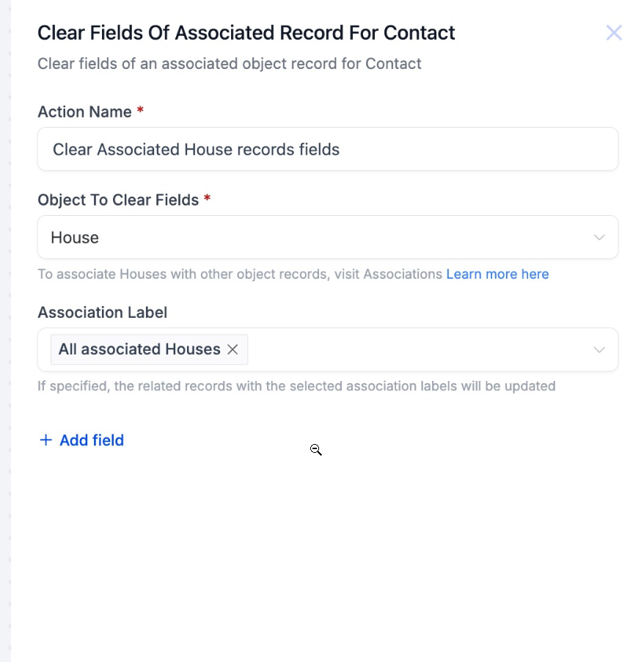
Task: Remove the All associated Houses tag
Action: 233,350
